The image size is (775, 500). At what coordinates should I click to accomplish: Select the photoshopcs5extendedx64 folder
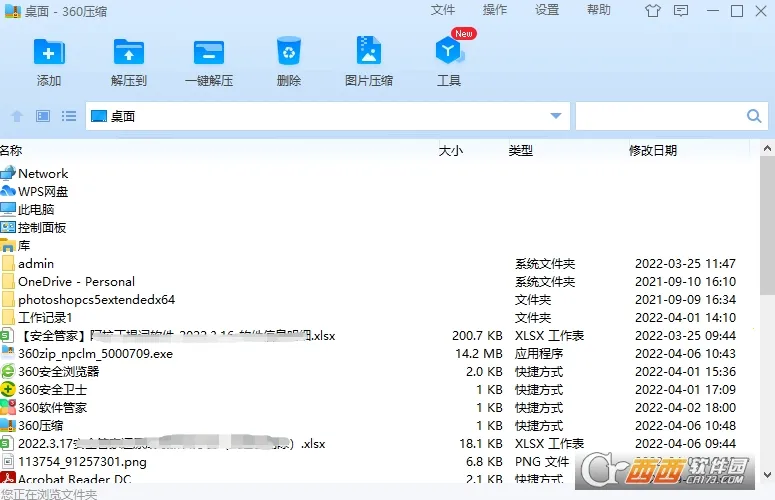click(96, 299)
